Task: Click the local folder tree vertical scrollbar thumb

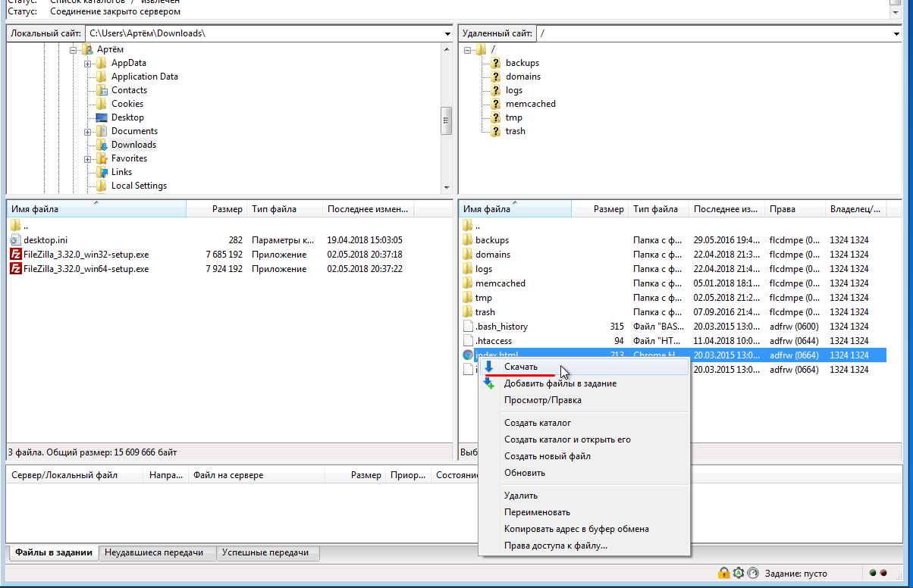Action: click(447, 120)
